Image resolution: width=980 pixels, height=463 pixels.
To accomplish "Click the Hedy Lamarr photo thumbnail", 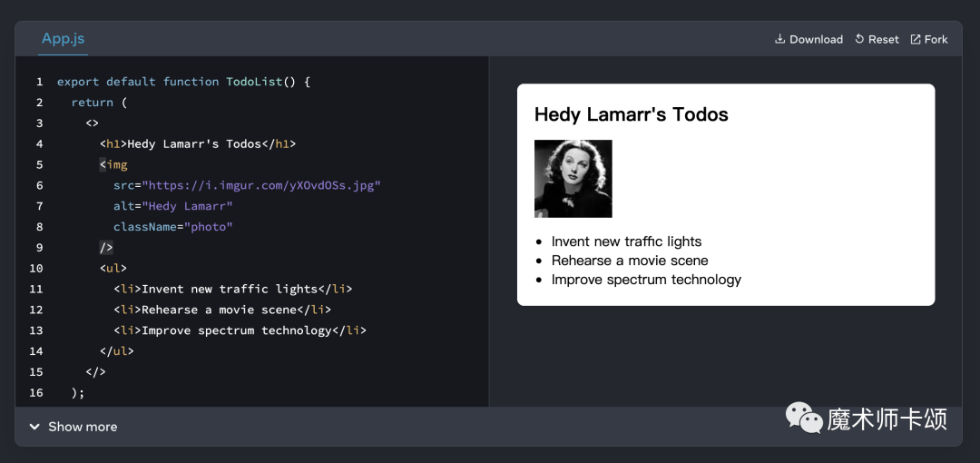I will (573, 179).
